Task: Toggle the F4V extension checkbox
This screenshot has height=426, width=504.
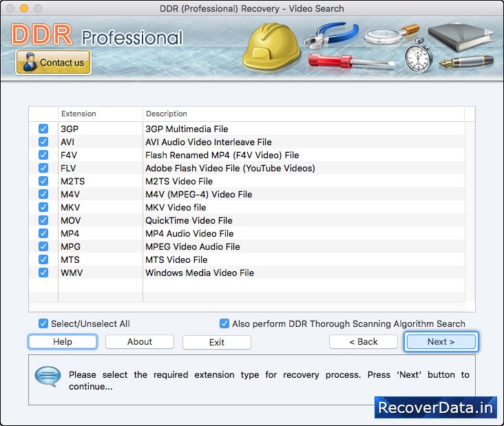Action: click(43, 155)
